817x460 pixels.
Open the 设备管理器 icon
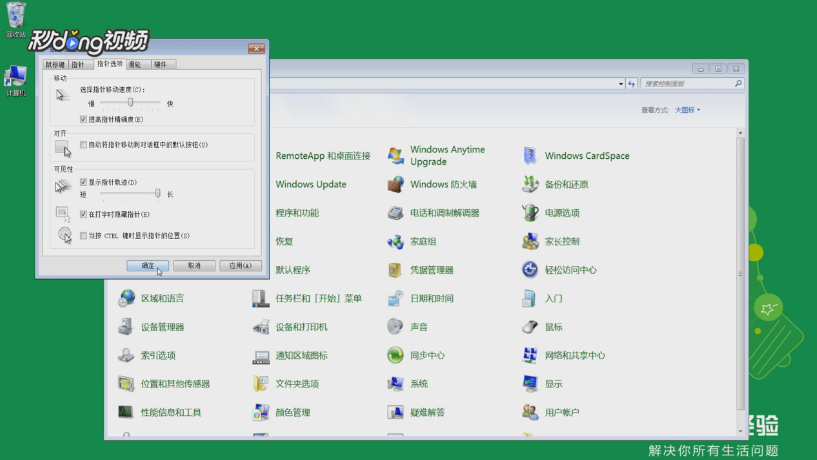click(126, 327)
